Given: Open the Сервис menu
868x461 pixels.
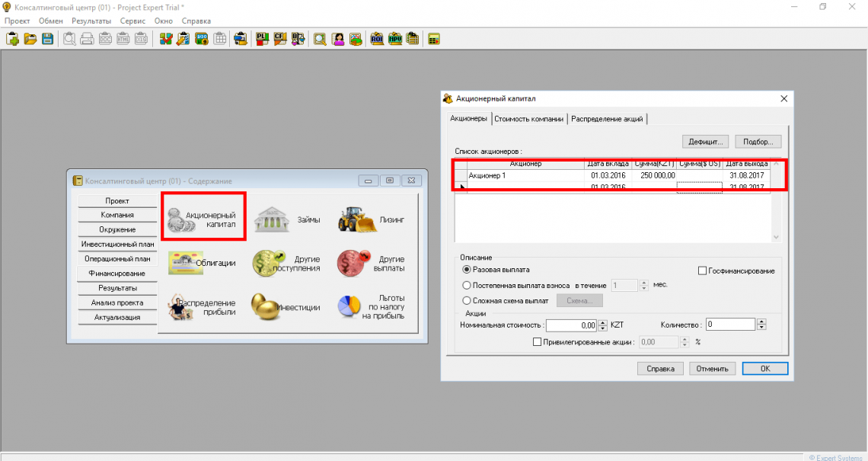Looking at the screenshot, I should pos(132,21).
